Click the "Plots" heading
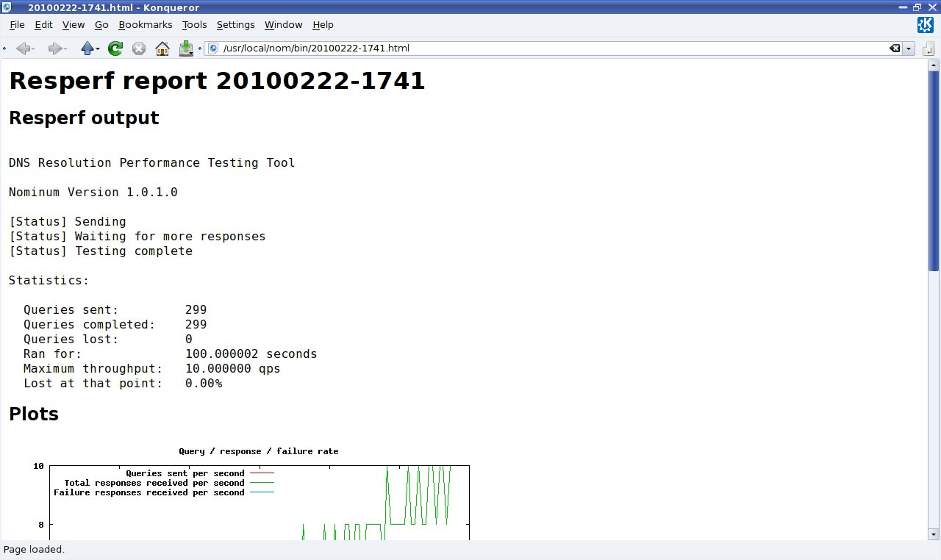The height and width of the screenshot is (560, 941). 34,414
